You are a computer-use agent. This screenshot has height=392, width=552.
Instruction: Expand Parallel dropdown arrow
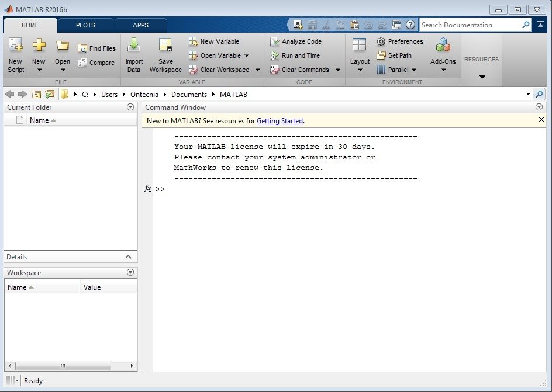[x=414, y=70]
